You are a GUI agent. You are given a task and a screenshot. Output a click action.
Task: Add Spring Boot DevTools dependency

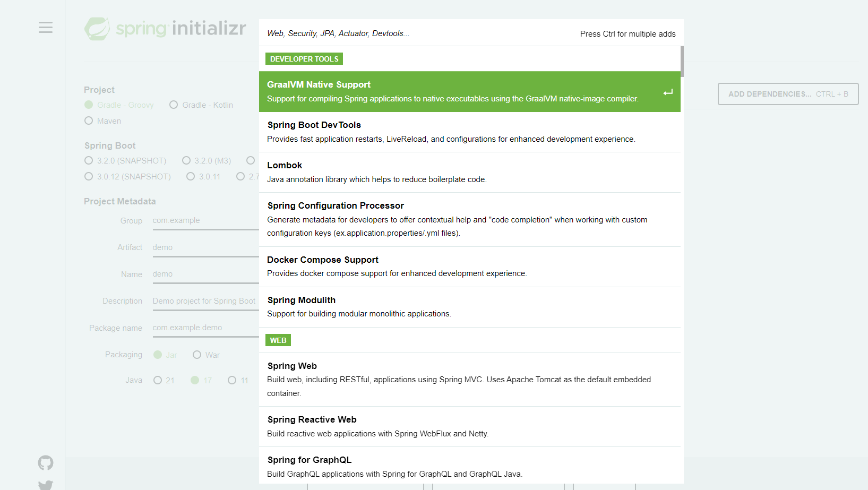tap(470, 132)
